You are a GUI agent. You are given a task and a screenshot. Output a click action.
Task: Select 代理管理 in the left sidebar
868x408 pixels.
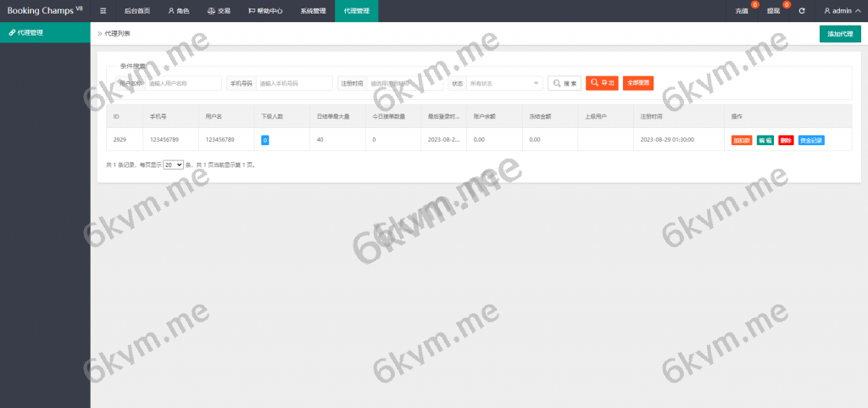(x=45, y=32)
